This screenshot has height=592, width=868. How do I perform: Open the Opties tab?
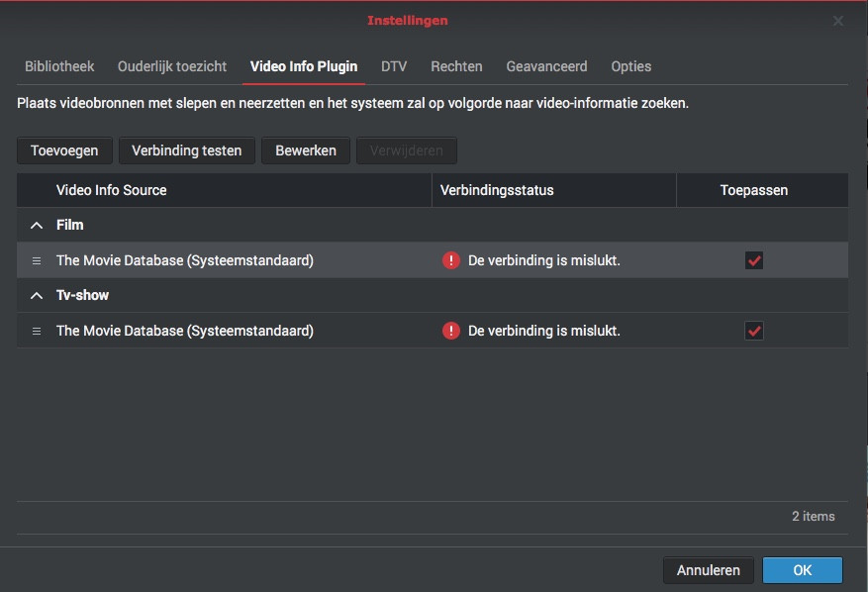630,66
